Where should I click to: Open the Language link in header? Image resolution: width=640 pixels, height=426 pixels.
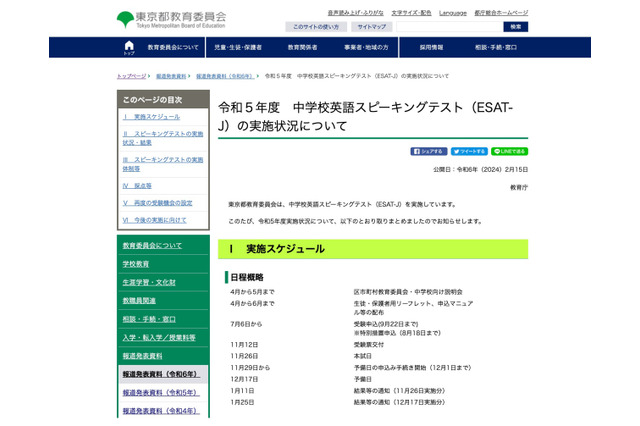pyautogui.click(x=452, y=13)
